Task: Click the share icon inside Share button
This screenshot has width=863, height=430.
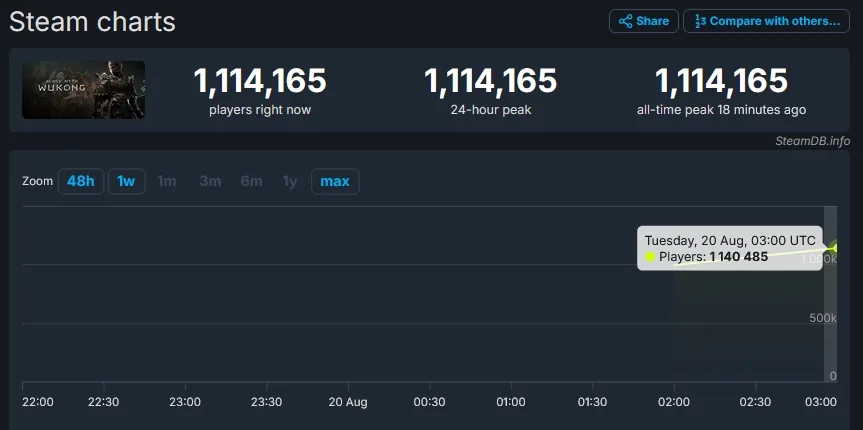Action: pyautogui.click(x=625, y=21)
